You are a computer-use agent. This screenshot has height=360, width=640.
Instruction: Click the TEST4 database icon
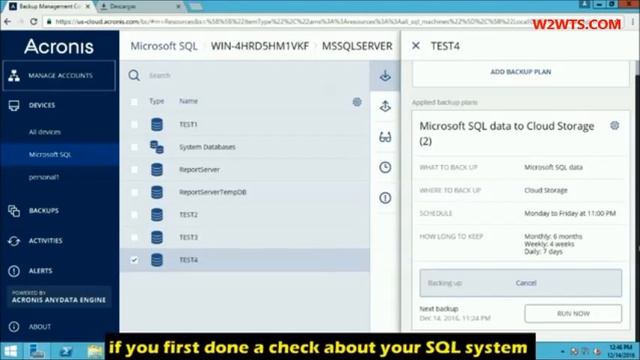pyautogui.click(x=157, y=260)
